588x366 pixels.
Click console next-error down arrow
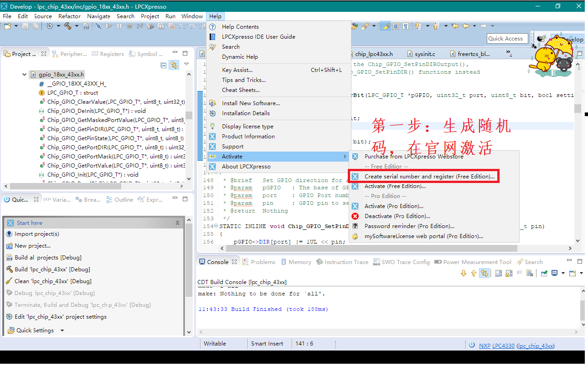coord(464,274)
